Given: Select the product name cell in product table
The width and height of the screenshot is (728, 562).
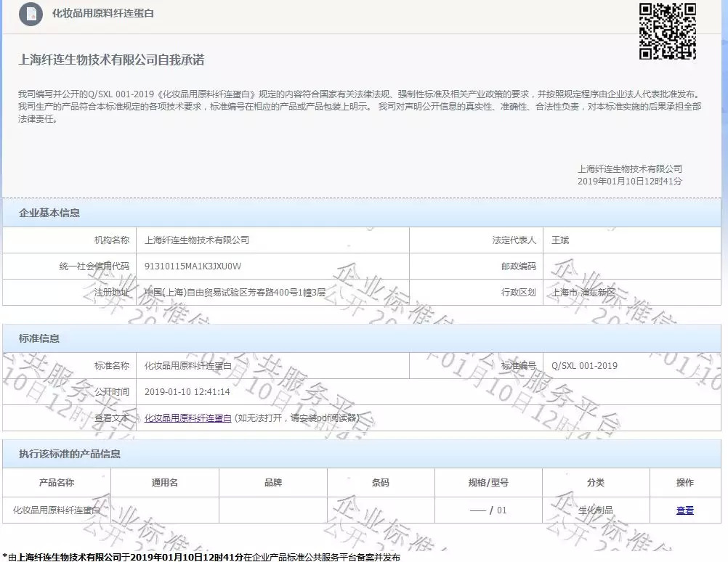Looking at the screenshot, I should (57, 510).
